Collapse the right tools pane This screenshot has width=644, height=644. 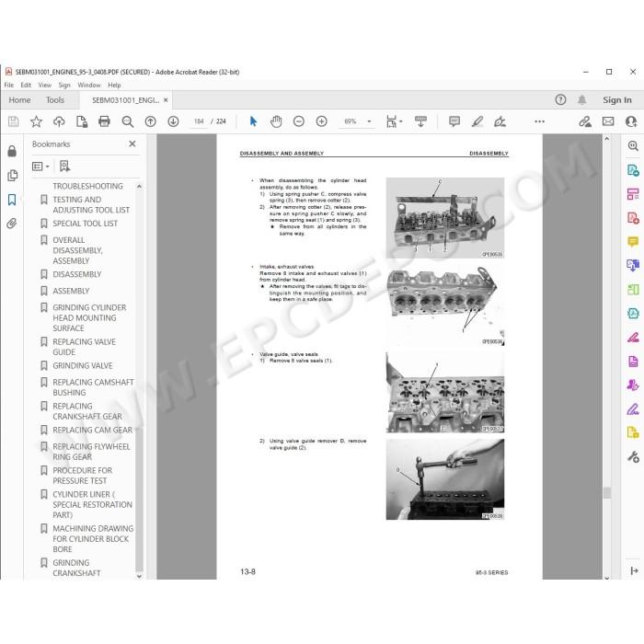point(634,570)
